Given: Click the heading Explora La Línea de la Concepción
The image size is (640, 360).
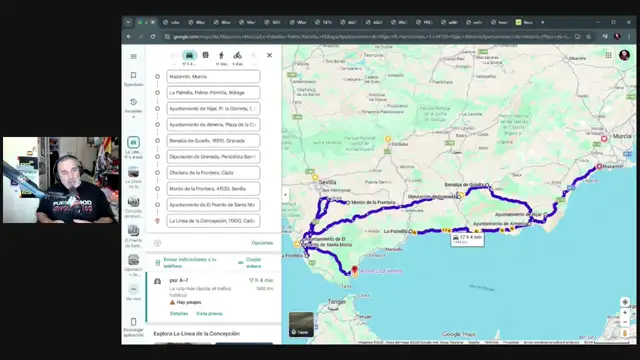Looking at the screenshot, I should [196, 333].
